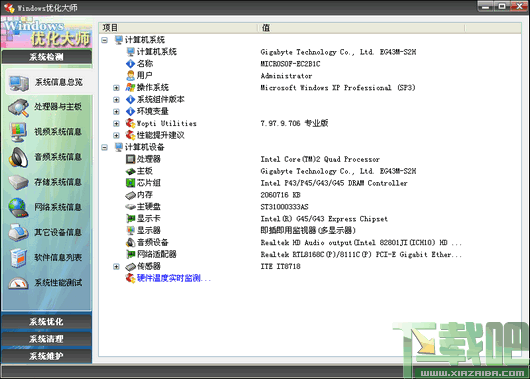Click the 传感器 sensor icon
The height and width of the screenshot is (379, 530).
pyautogui.click(x=130, y=266)
